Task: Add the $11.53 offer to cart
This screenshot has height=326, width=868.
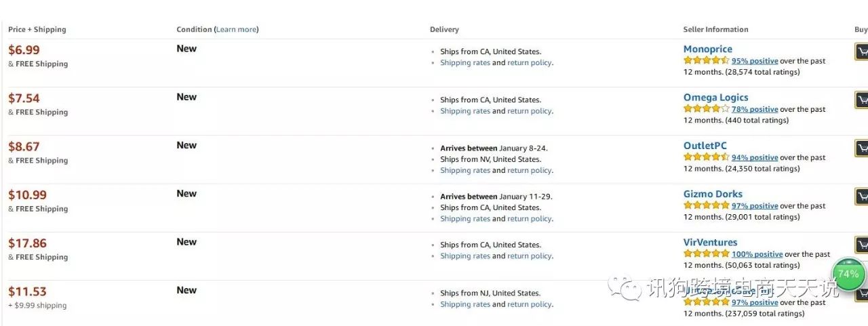Action: (862, 293)
